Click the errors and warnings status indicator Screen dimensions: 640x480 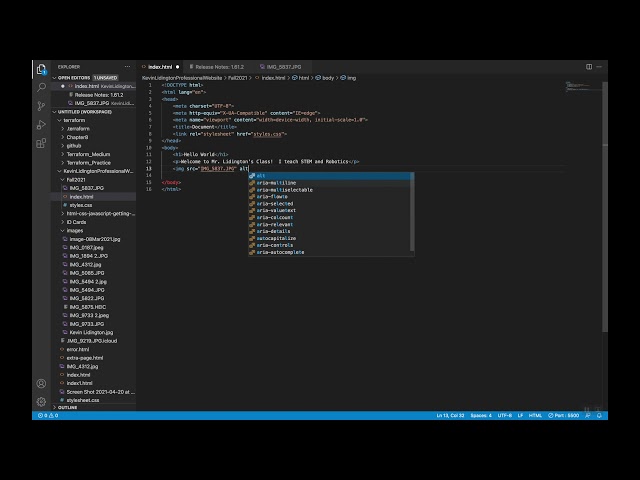click(48, 416)
